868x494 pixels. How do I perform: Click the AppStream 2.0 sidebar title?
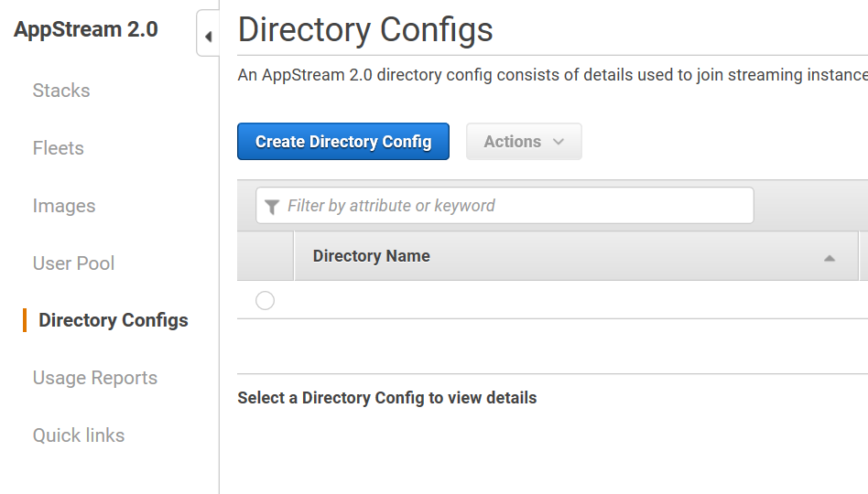(x=86, y=29)
